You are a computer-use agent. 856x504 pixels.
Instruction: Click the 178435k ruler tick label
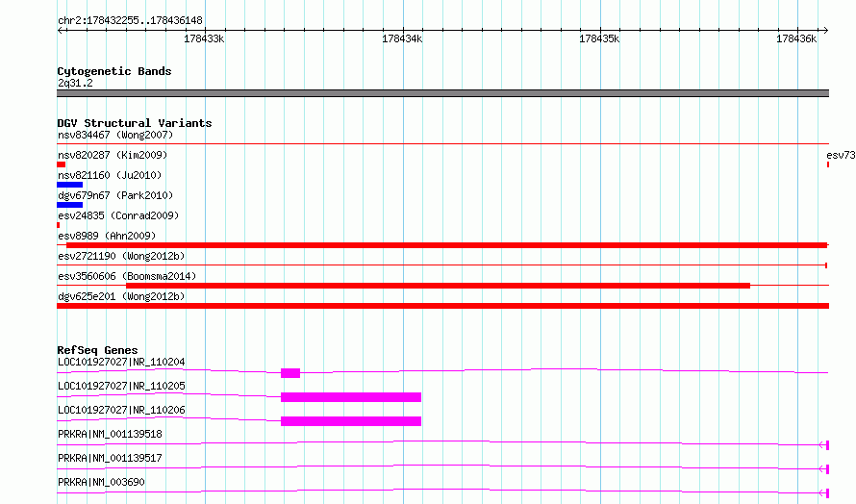[x=599, y=38]
